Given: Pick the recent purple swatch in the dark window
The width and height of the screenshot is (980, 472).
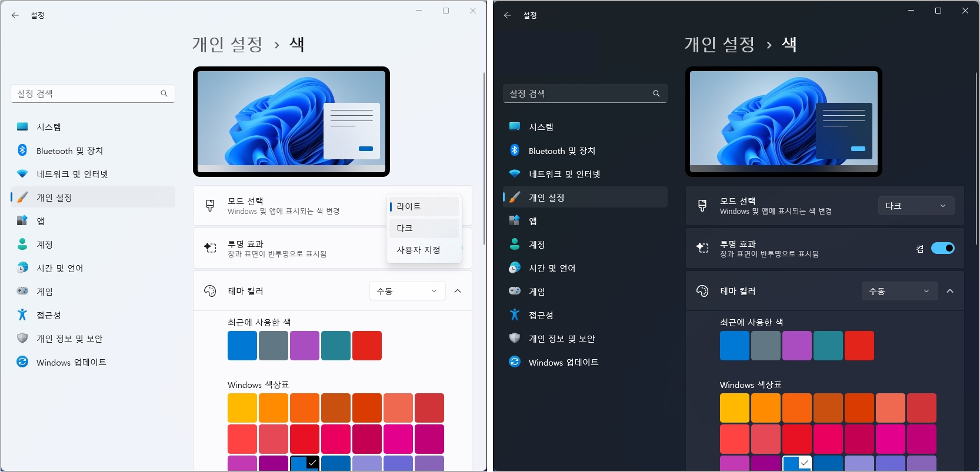Looking at the screenshot, I should pos(797,346).
